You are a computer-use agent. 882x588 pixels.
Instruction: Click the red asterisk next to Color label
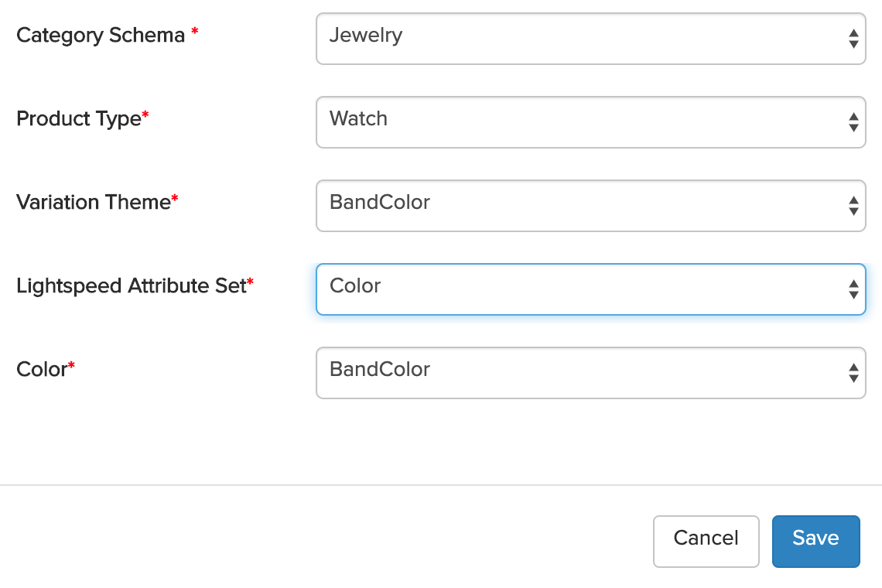click(72, 366)
